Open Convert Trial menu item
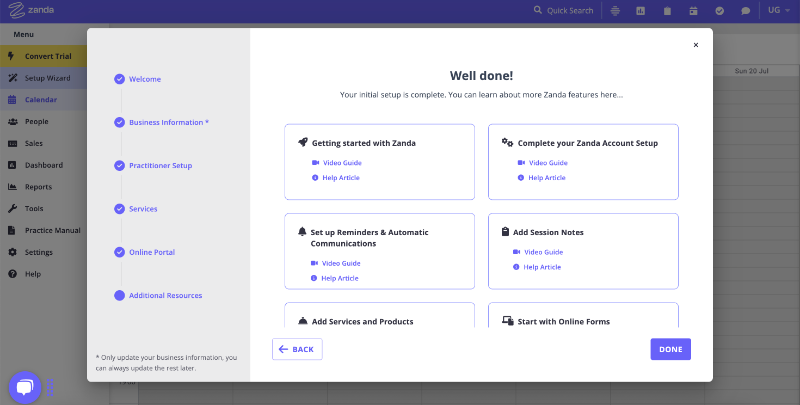The height and width of the screenshot is (405, 800). click(43, 56)
